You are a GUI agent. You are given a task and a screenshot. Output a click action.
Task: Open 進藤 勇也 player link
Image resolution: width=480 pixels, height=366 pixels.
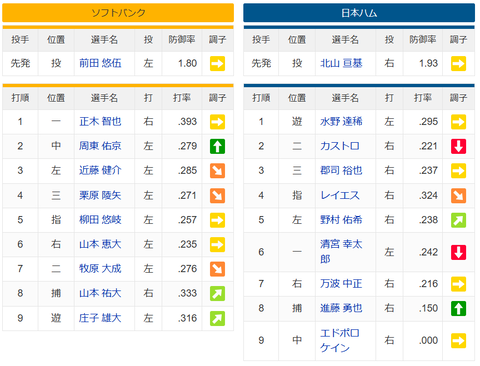click(x=341, y=308)
